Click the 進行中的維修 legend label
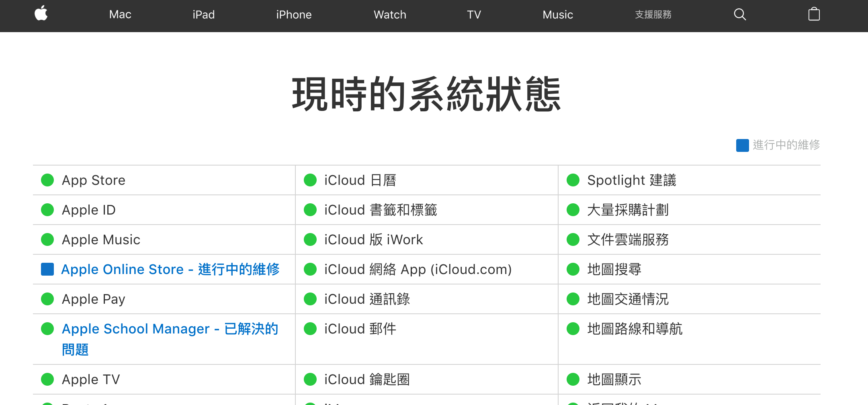The image size is (868, 405). coord(786,145)
